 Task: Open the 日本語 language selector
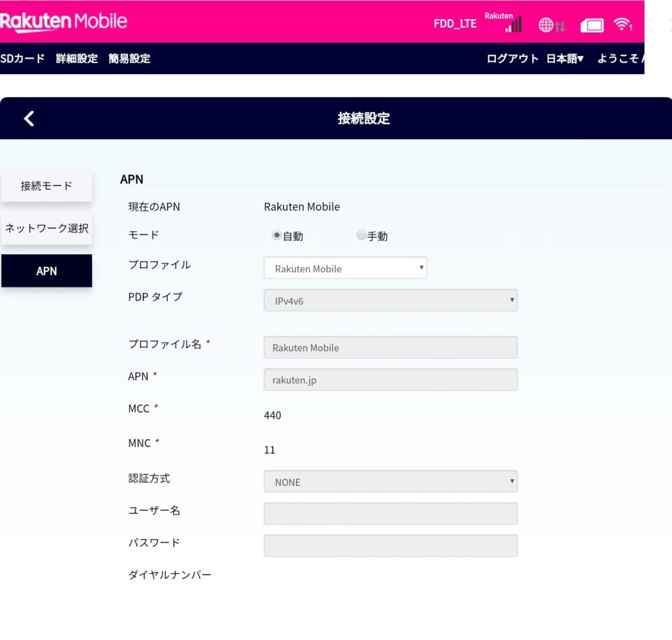[565, 58]
